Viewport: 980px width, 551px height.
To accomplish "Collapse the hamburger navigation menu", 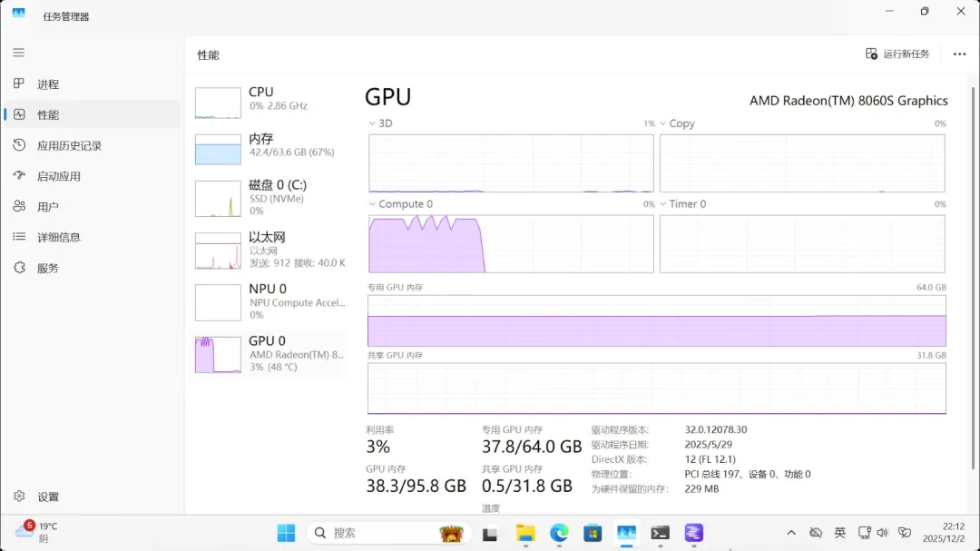I will pyautogui.click(x=18, y=53).
